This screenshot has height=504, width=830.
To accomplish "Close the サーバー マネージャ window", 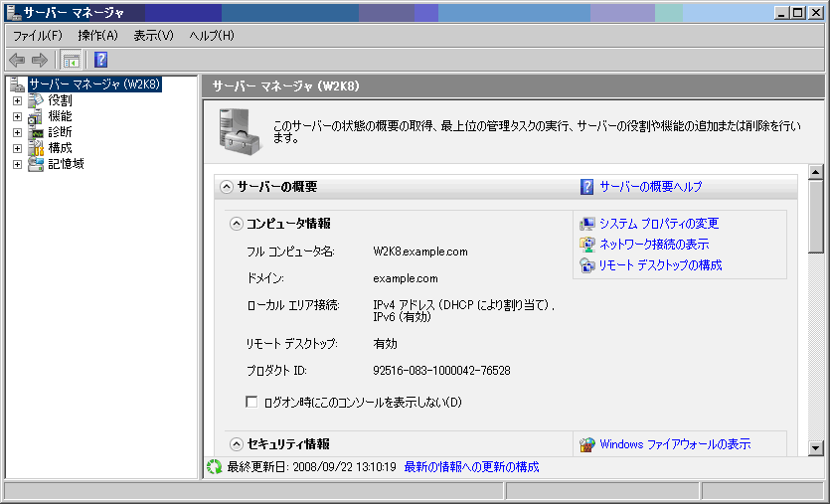I will click(816, 13).
